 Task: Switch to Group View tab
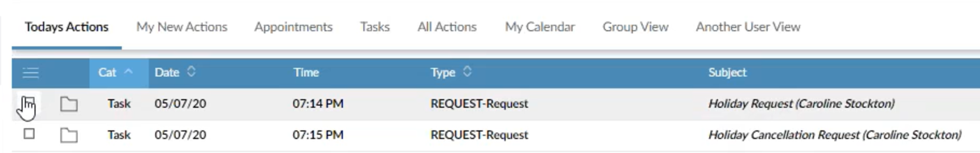coord(635,27)
